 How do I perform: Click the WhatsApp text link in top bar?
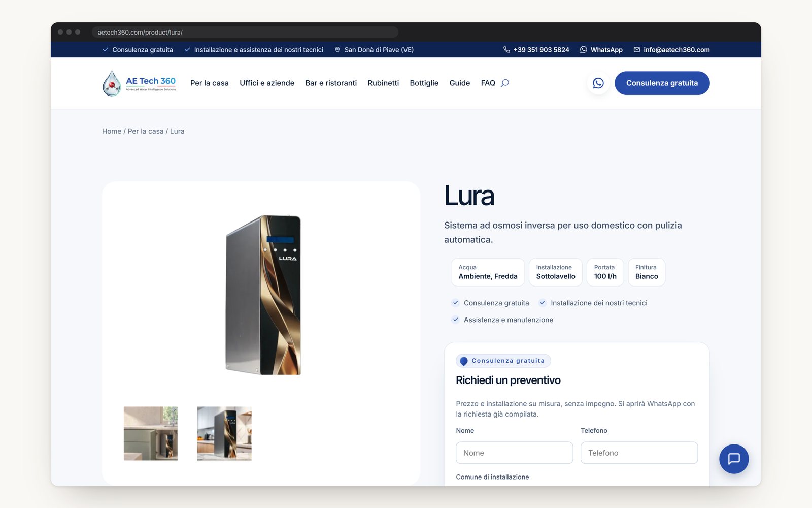click(606, 50)
